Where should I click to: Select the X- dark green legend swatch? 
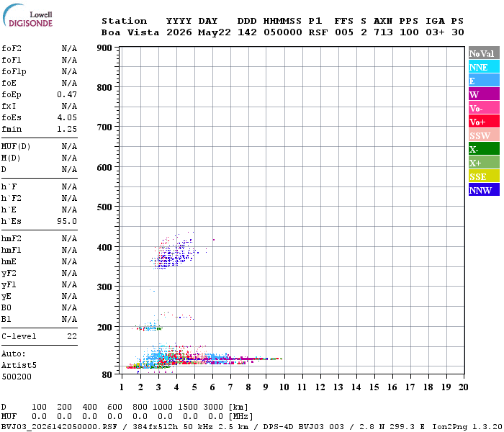tap(484, 149)
